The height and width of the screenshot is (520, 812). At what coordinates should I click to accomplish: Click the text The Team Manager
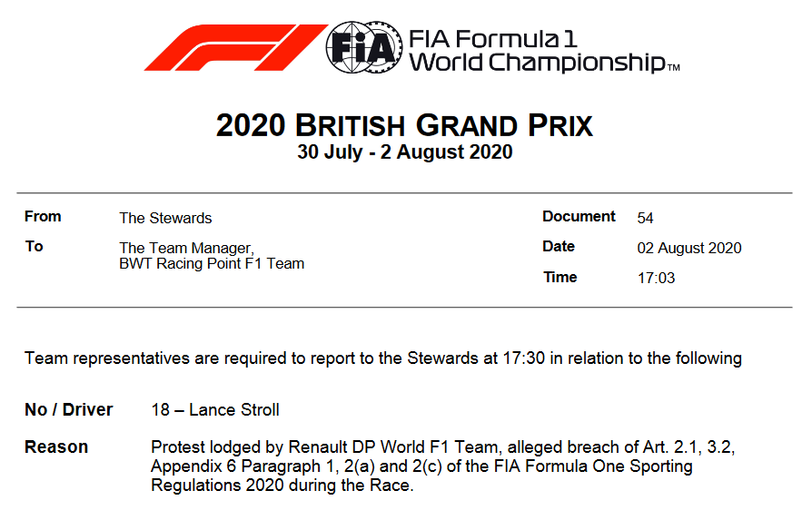(186, 248)
